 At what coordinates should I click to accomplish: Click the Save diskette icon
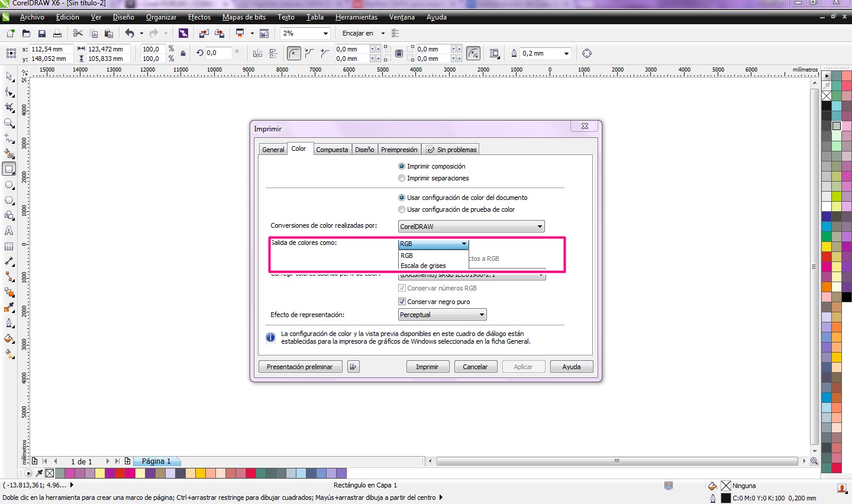pyautogui.click(x=41, y=33)
